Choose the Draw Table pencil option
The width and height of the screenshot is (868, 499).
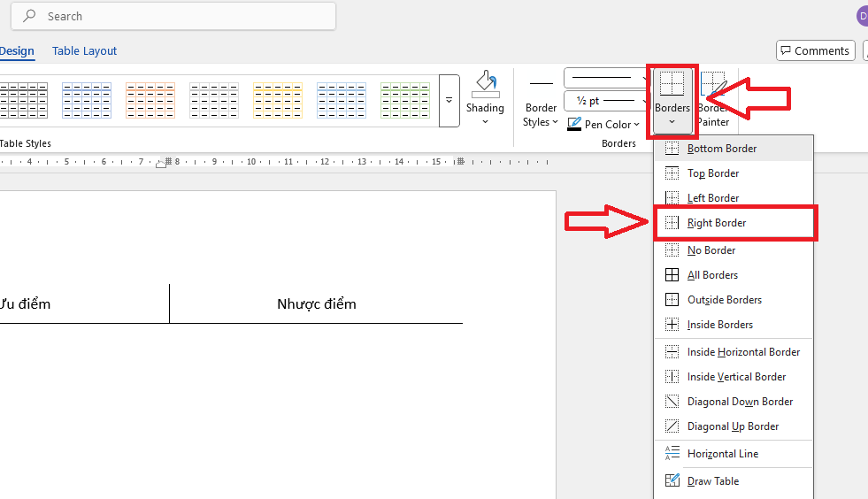pyautogui.click(x=712, y=481)
